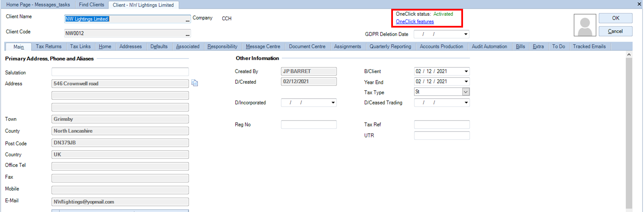
Task: Click the Office Tel field
Action: tap(120, 166)
